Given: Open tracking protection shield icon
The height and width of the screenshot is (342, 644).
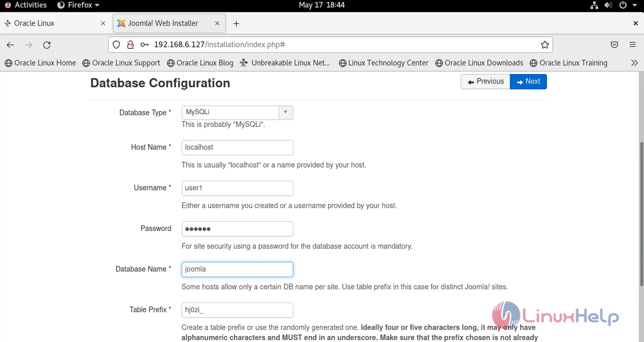Looking at the screenshot, I should 116,45.
